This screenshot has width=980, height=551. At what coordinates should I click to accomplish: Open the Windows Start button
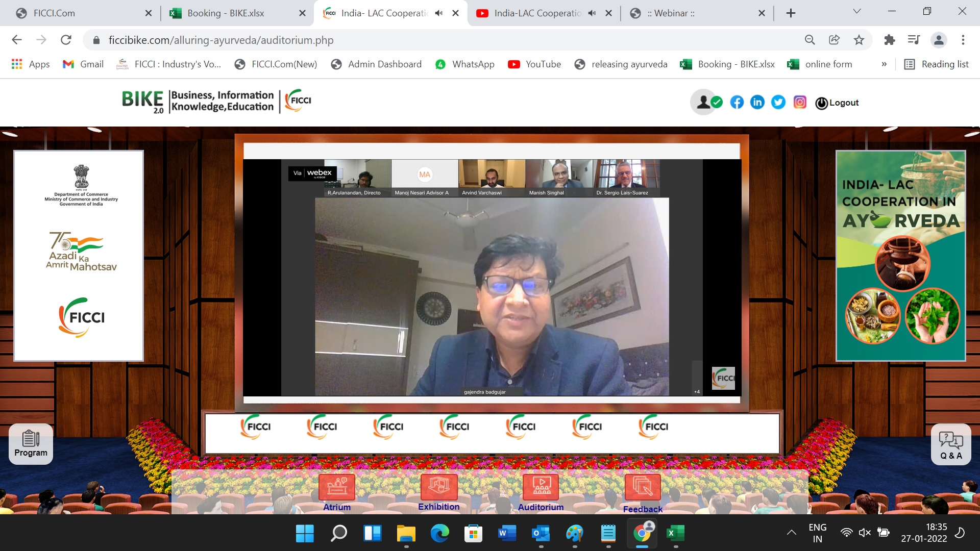[305, 534]
